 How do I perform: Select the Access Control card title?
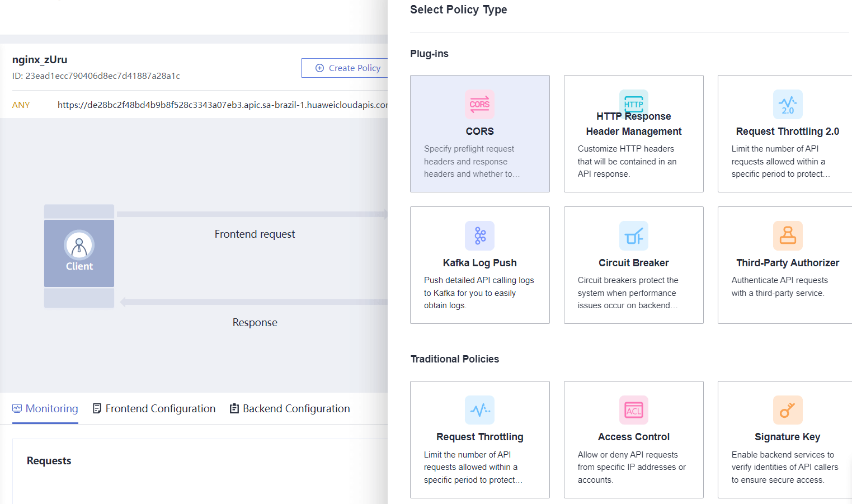(x=633, y=437)
